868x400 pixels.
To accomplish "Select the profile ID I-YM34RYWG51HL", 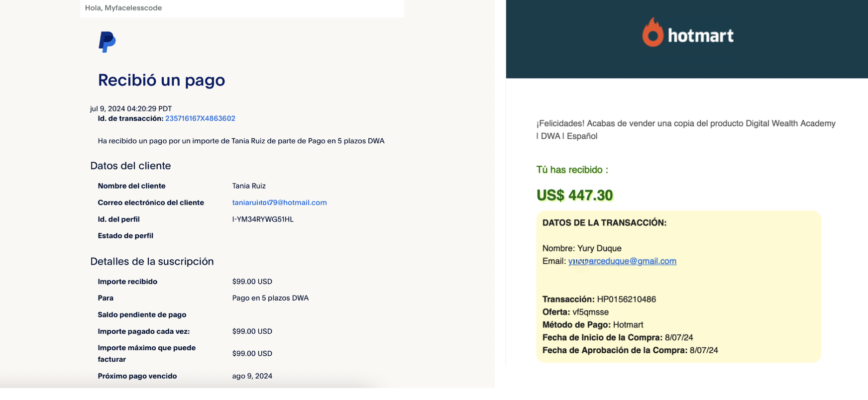I will click(263, 219).
